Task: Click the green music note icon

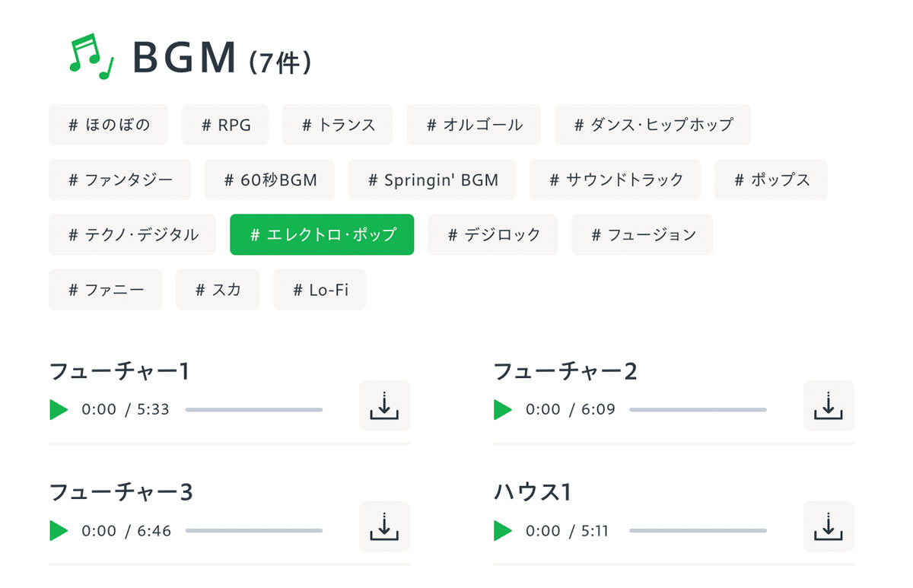Action: 91,57
